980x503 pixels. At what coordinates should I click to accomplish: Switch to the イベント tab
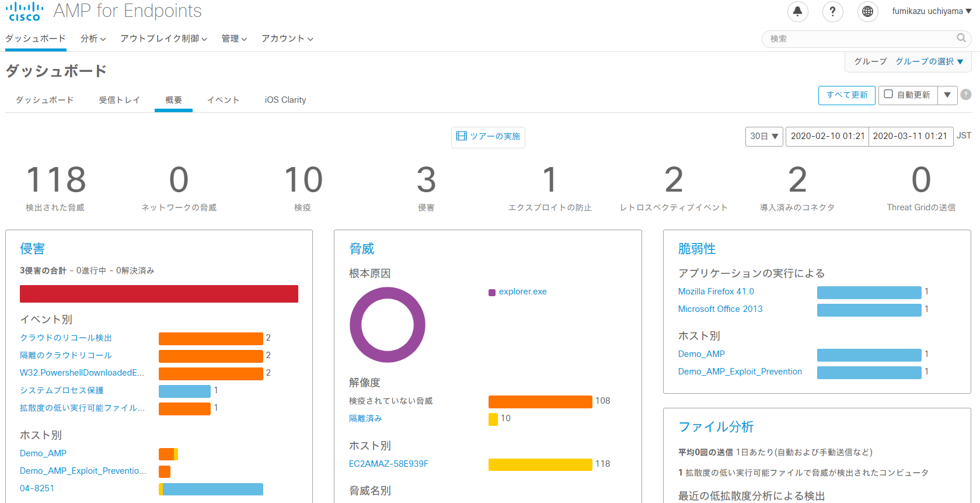pos(224,100)
